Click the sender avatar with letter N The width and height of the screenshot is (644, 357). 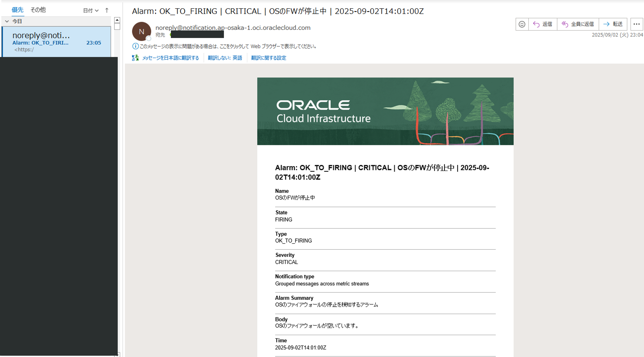click(142, 32)
